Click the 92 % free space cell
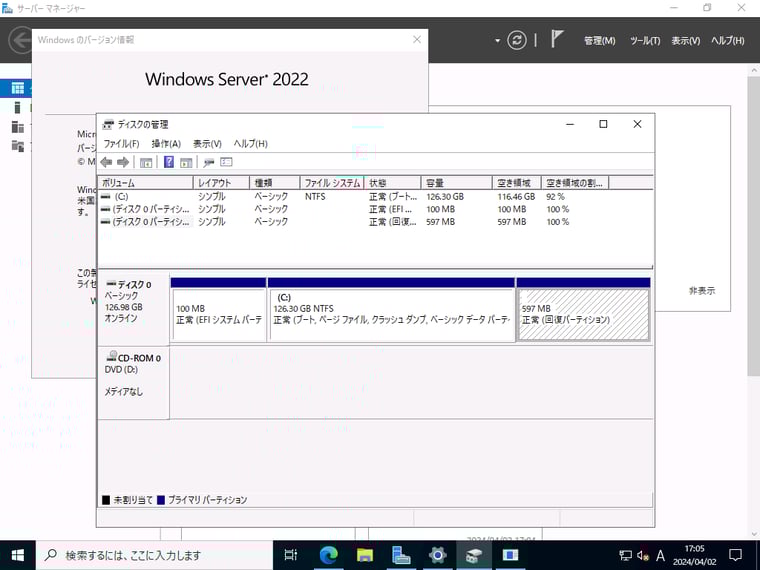This screenshot has width=760, height=570. coord(555,197)
